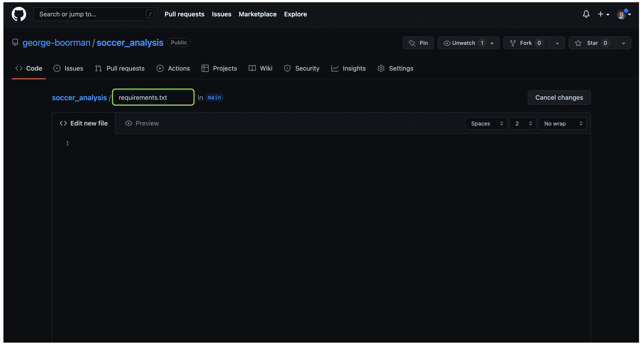Open the george-boorman profile link
Image resolution: width=644 pixels, height=348 pixels.
[x=57, y=43]
